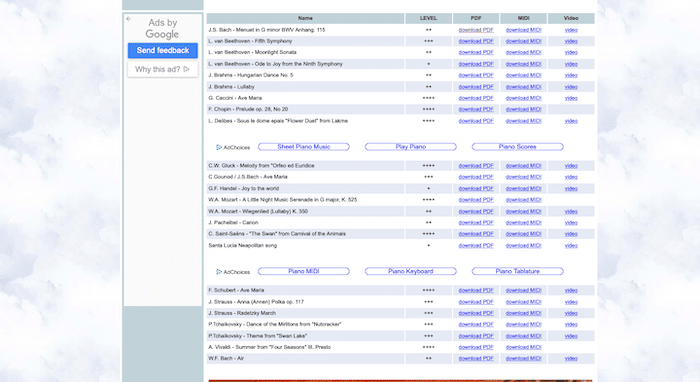Download MIDI for Brahms Hungarian Dance No. 5
Screen dimensions: 700x382
(x=523, y=75)
